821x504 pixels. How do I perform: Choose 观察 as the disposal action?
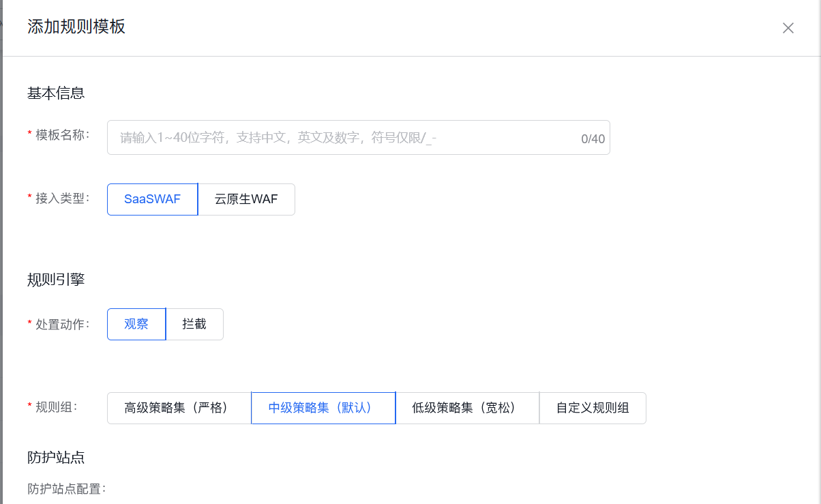[x=136, y=324]
